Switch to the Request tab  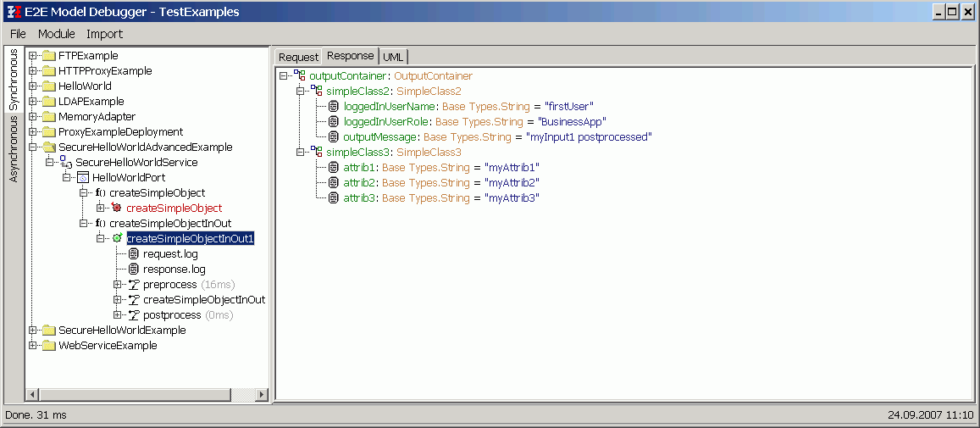point(298,57)
